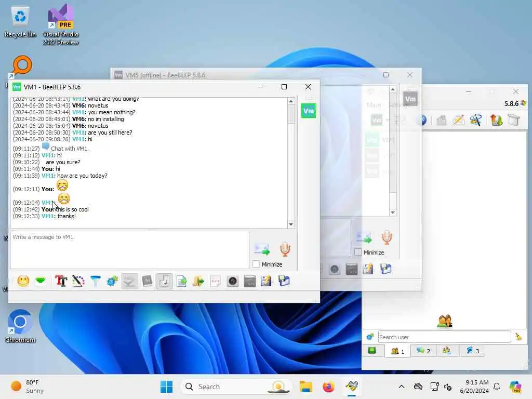Viewport: 532px width, 399px height.
Task: Open the weather widget showing 80°F Sunny
Action: (x=27, y=387)
